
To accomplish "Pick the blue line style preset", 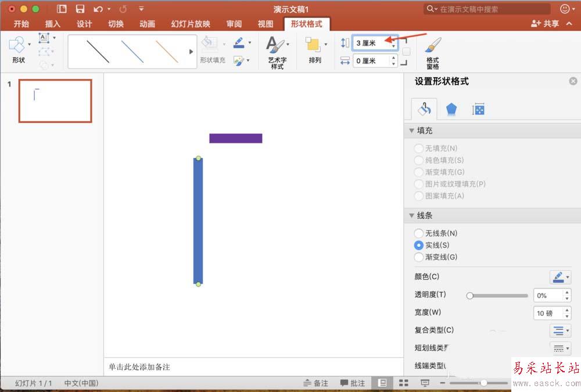I will (132, 52).
